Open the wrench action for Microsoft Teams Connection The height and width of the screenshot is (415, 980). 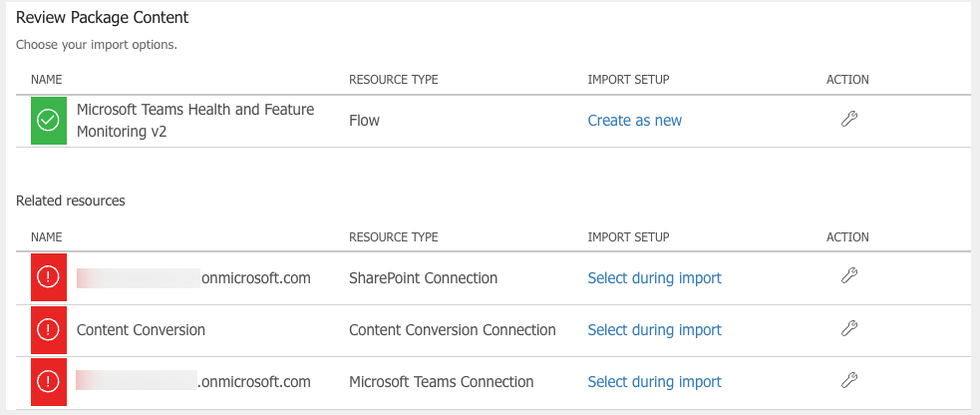(849, 380)
